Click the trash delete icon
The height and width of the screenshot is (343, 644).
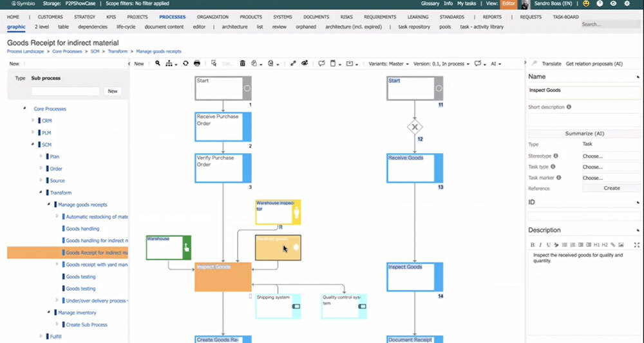(242, 64)
